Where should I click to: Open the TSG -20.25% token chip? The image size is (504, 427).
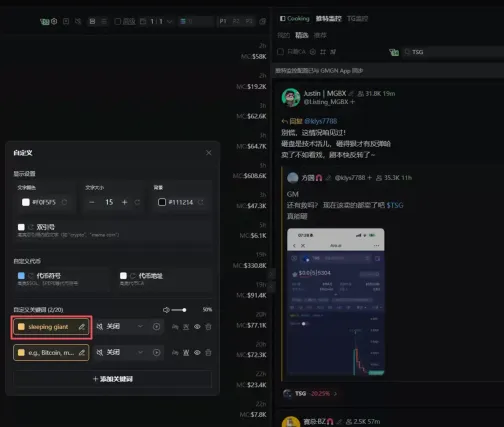pyautogui.click(x=310, y=394)
